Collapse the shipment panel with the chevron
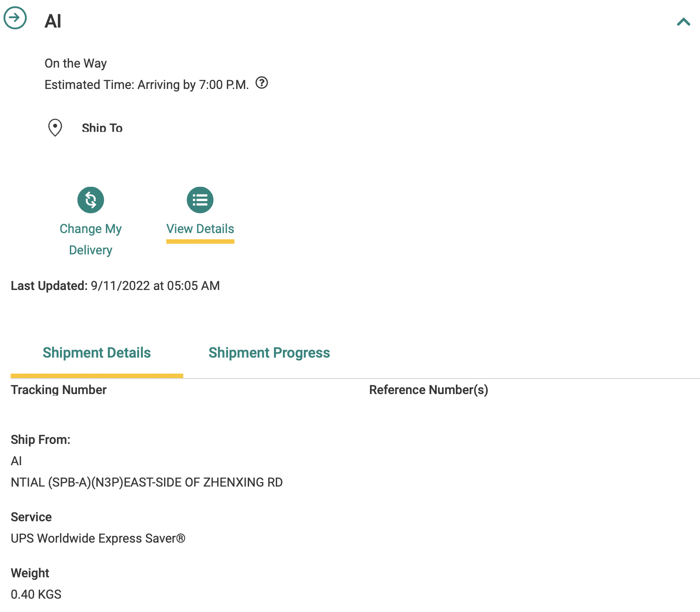The height and width of the screenshot is (612, 700). 683,22
